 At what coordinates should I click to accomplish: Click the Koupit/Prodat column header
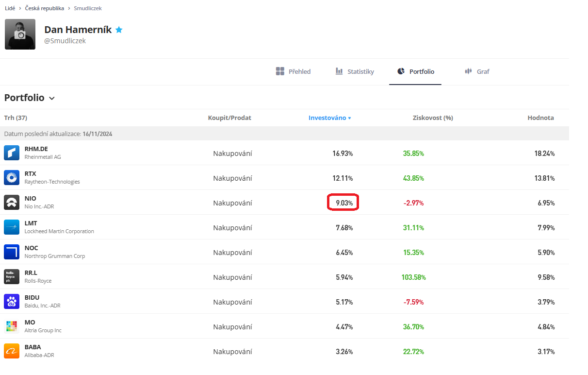click(229, 118)
